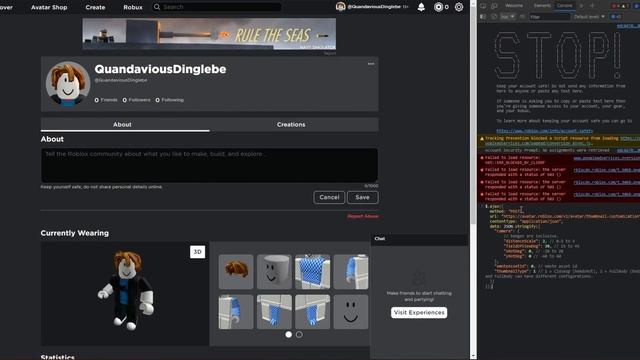The image size is (640, 360).
Task: Select second page dot of wearing carousel
Action: pyautogui.click(x=299, y=334)
